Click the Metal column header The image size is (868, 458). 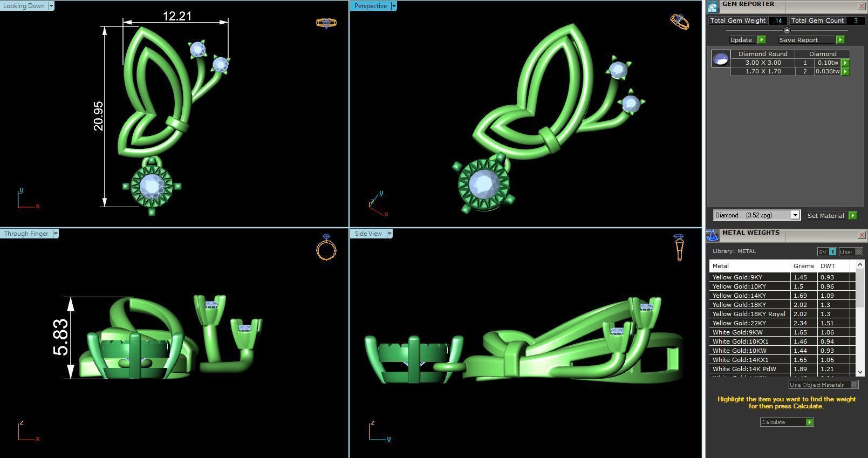point(750,266)
